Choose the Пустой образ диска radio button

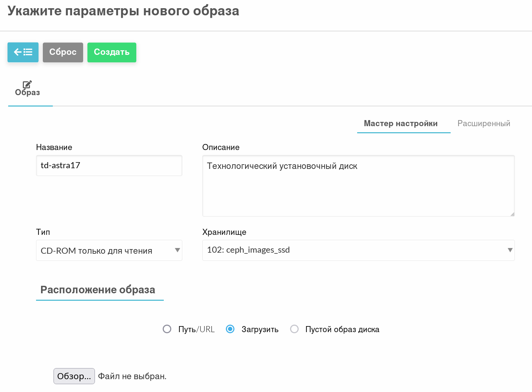[294, 329]
